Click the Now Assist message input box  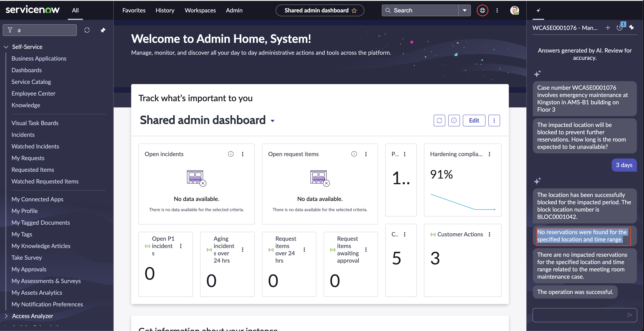(585, 315)
